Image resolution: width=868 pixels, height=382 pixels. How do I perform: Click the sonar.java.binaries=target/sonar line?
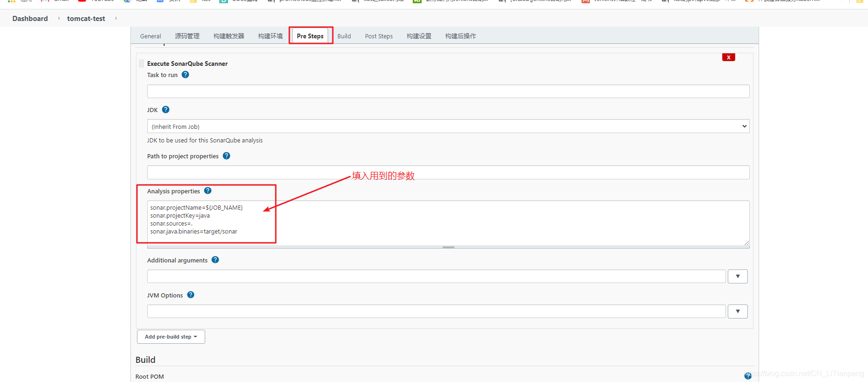[194, 232]
